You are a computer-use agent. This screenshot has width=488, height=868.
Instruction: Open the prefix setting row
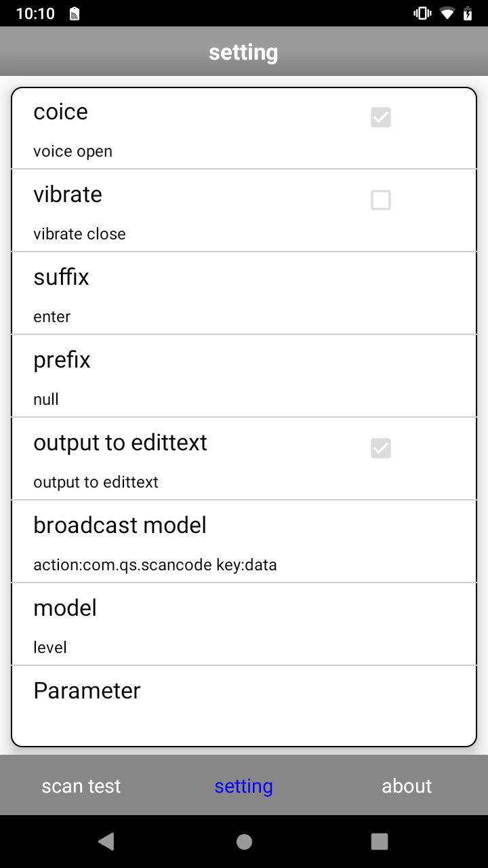[244, 376]
